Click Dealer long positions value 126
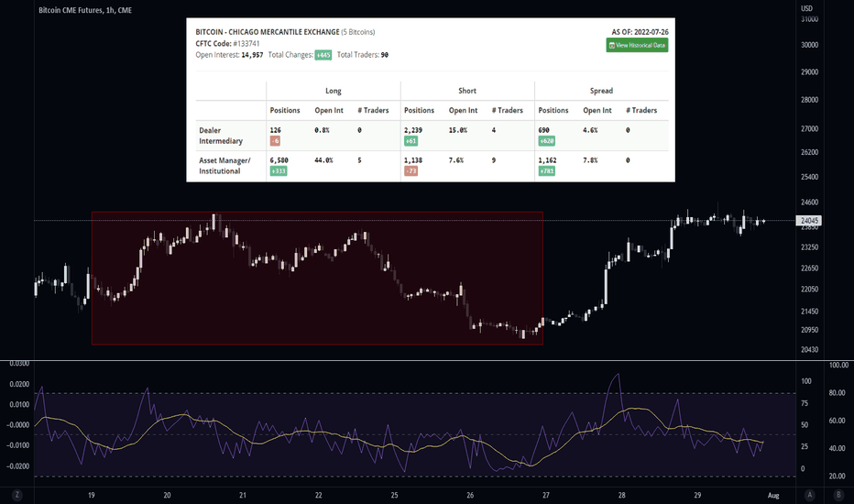Image resolution: width=854 pixels, height=504 pixels. tap(276, 130)
